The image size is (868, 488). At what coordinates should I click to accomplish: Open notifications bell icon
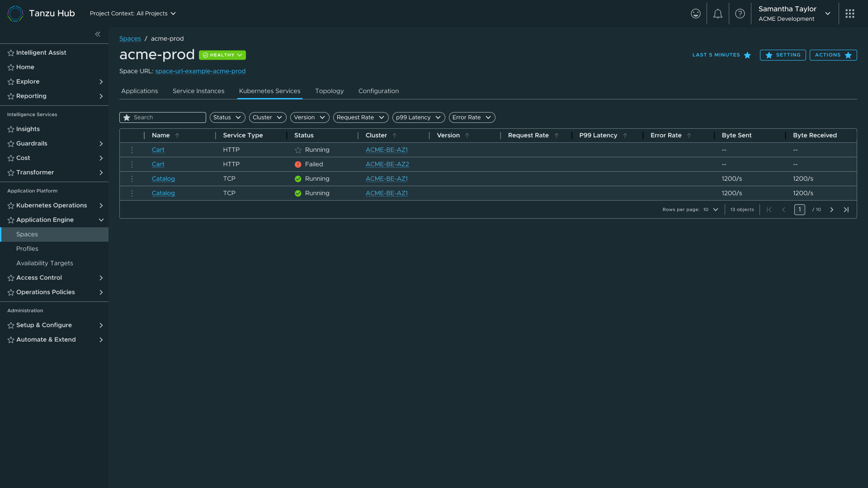coord(718,14)
